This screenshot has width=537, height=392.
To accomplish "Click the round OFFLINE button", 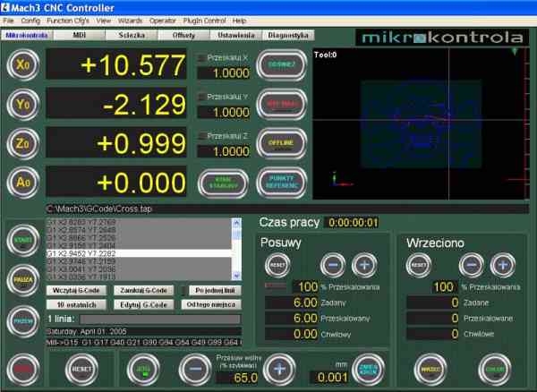I will point(282,143).
